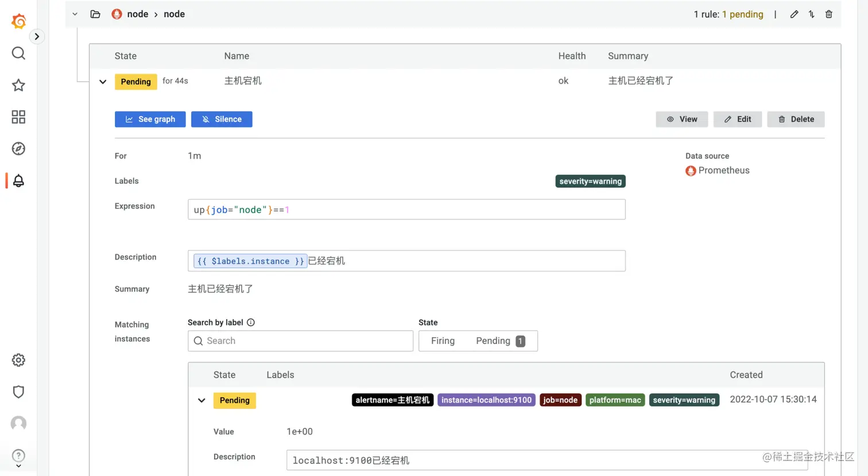
Task: Collapse the node rule group chevron
Action: (75, 14)
